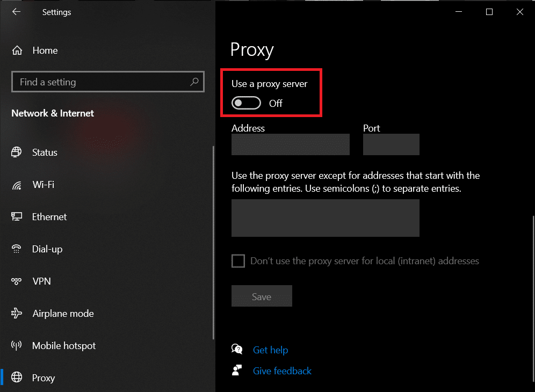Open Status network settings
535x392 pixels.
(45, 153)
